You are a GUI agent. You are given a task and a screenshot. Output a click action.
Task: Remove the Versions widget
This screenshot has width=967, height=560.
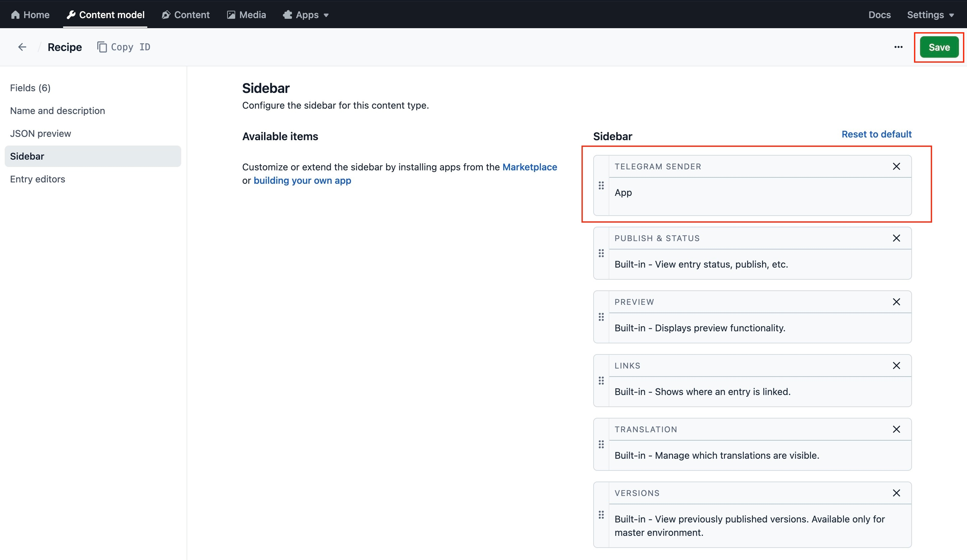tap(897, 493)
